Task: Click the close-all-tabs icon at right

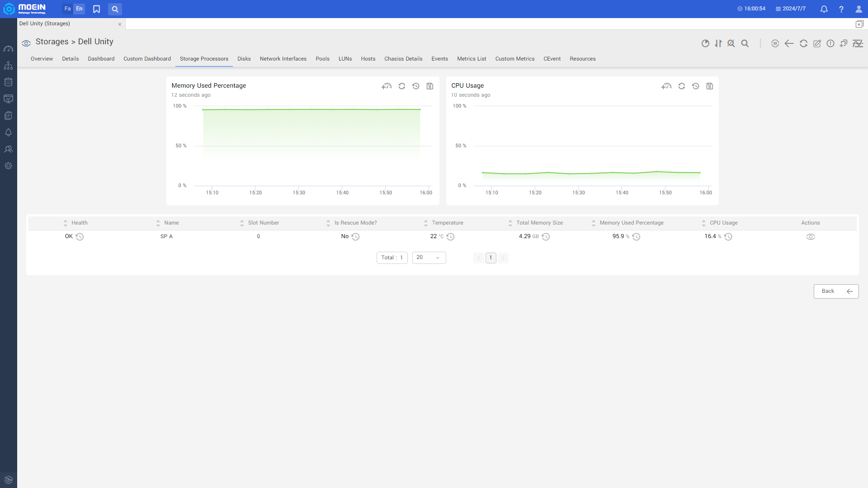Action: pos(859,24)
